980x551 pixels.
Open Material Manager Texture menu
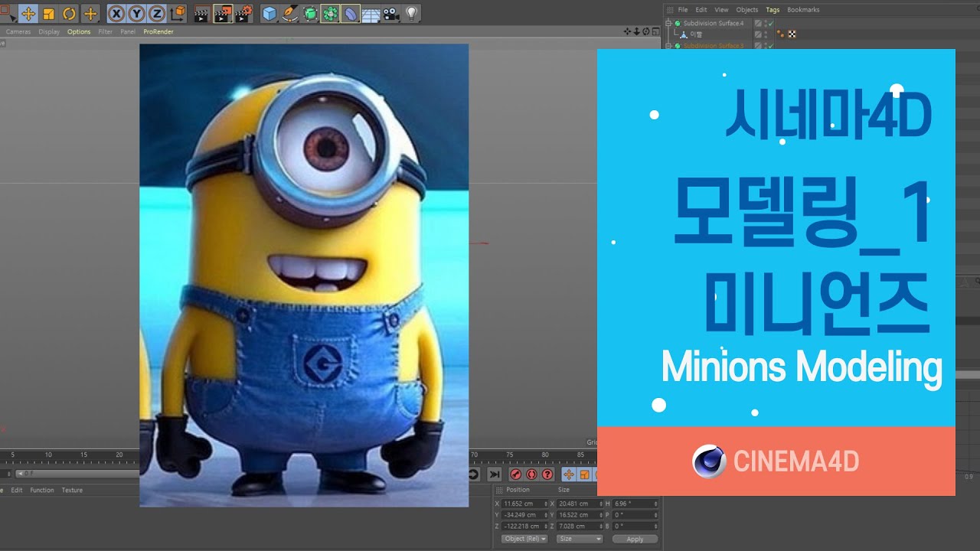(72, 490)
